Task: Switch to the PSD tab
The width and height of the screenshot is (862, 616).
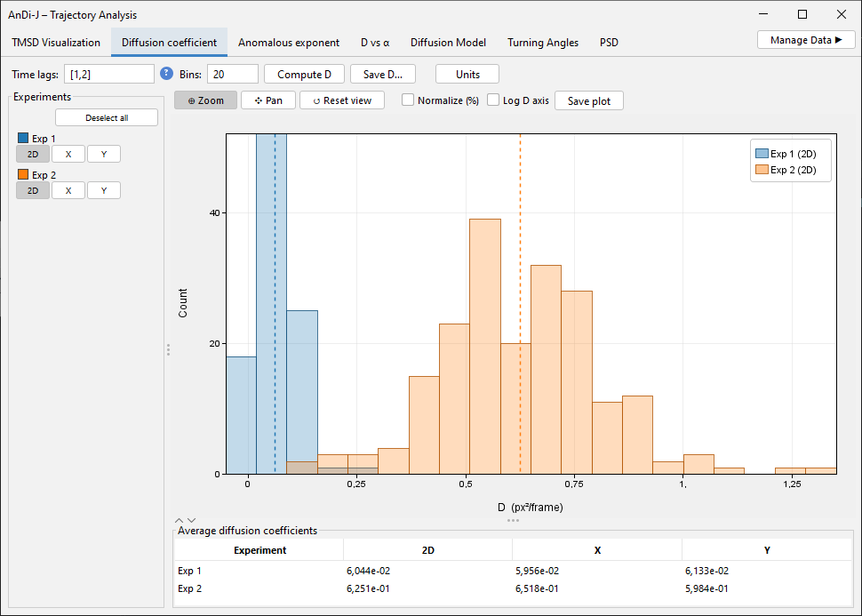Action: [x=609, y=43]
